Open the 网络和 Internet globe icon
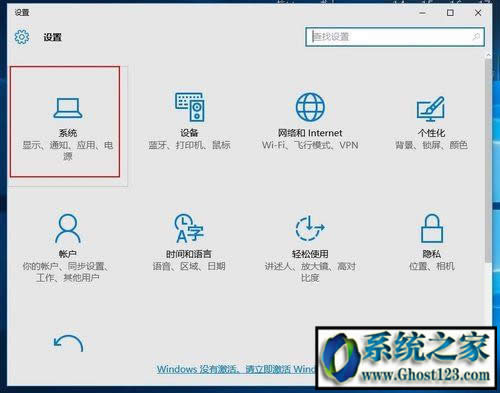Viewport: 500px width, 393px height. click(x=310, y=107)
